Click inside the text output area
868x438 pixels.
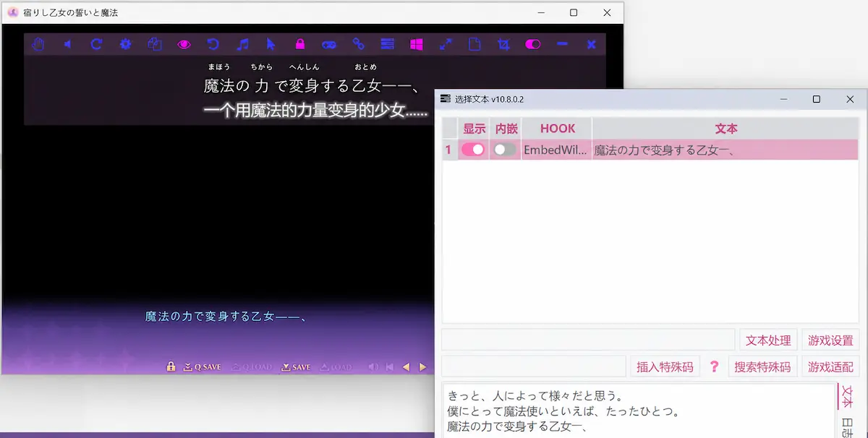(639, 411)
